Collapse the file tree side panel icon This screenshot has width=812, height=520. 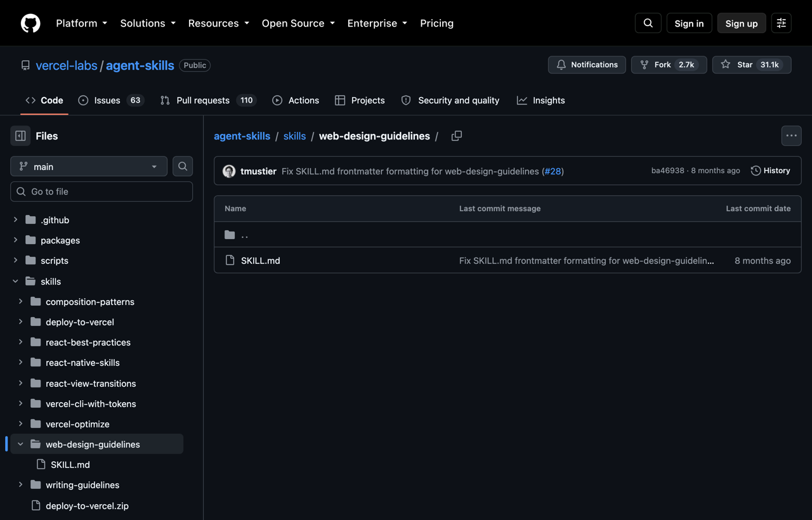(x=20, y=136)
